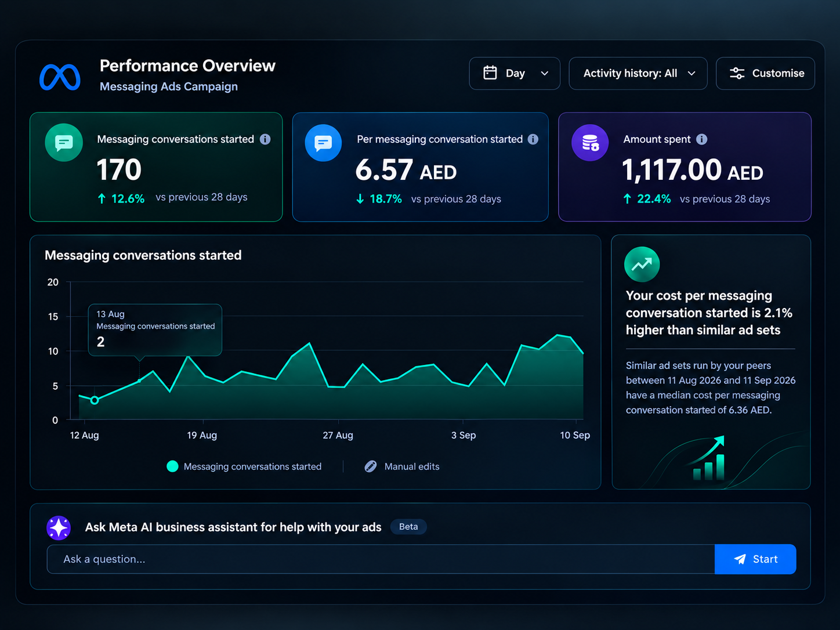Click the Start button
840x630 pixels.
(x=755, y=559)
